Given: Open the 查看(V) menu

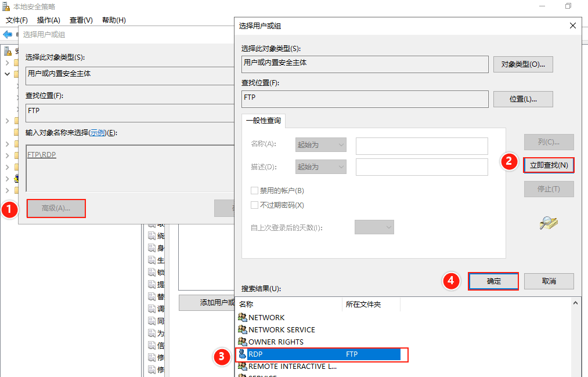Looking at the screenshot, I should coord(81,20).
